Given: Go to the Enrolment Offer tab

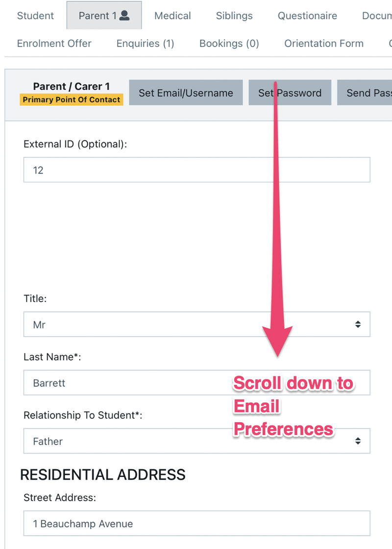Looking at the screenshot, I should 54,43.
